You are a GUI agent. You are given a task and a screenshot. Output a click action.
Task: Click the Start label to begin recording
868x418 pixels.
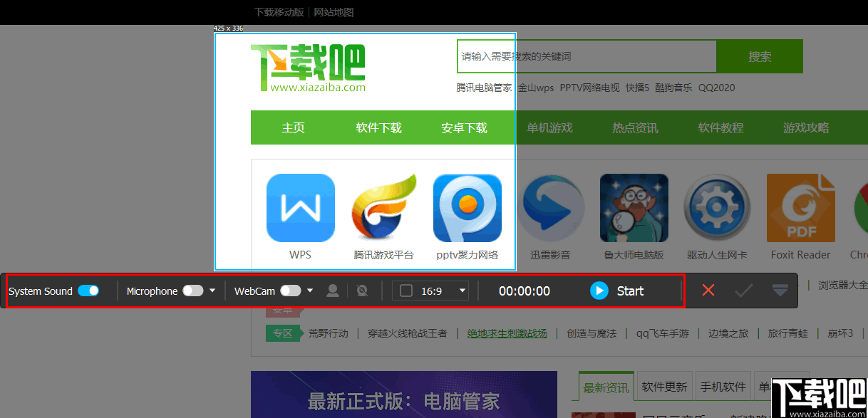click(630, 291)
